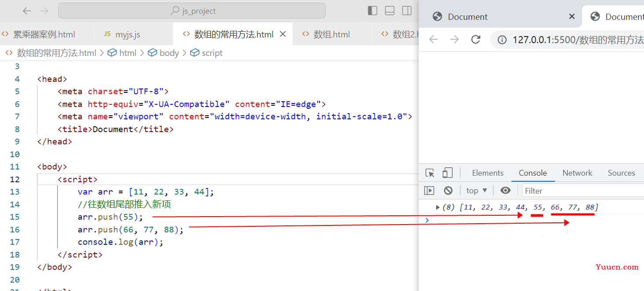644x291 pixels.
Task: Click the arr.push(55) code line
Action: point(110,217)
